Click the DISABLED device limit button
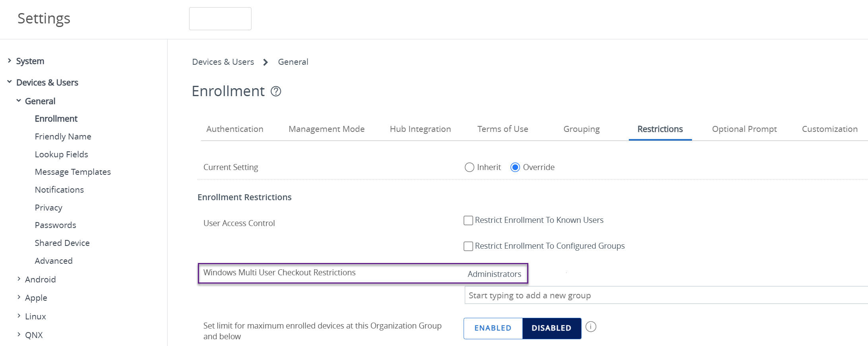This screenshot has height=346, width=868. [x=551, y=328]
